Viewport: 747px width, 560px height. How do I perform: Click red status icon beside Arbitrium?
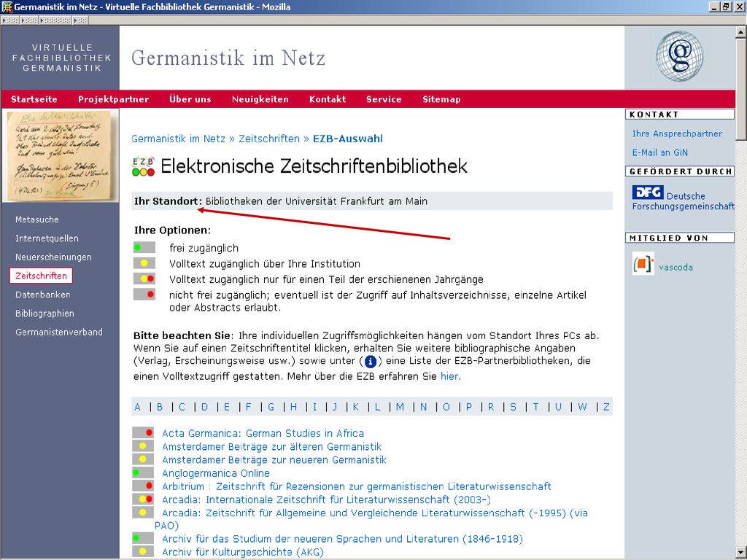(143, 486)
